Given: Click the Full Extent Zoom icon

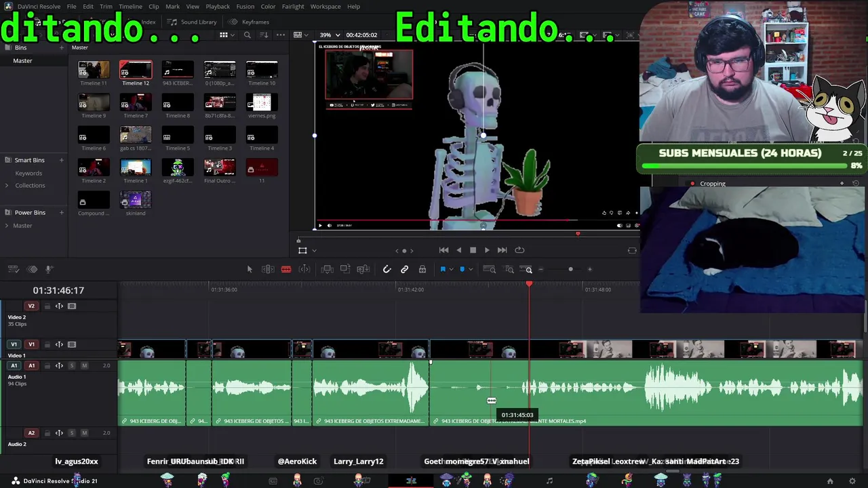Looking at the screenshot, I should 489,270.
